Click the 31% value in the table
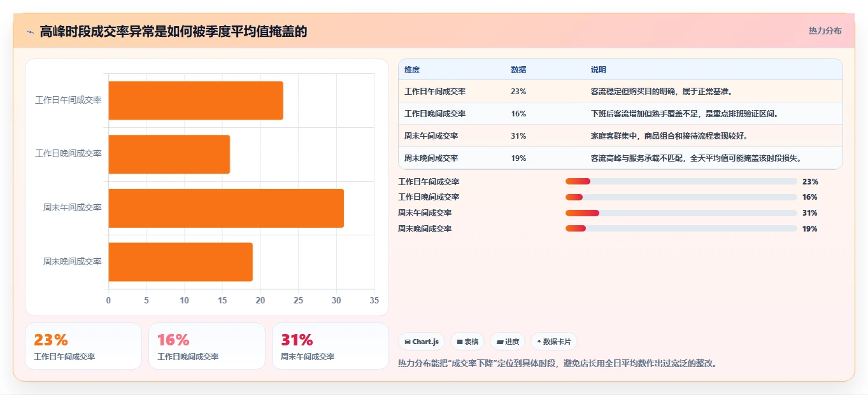The image size is (868, 395). click(518, 136)
